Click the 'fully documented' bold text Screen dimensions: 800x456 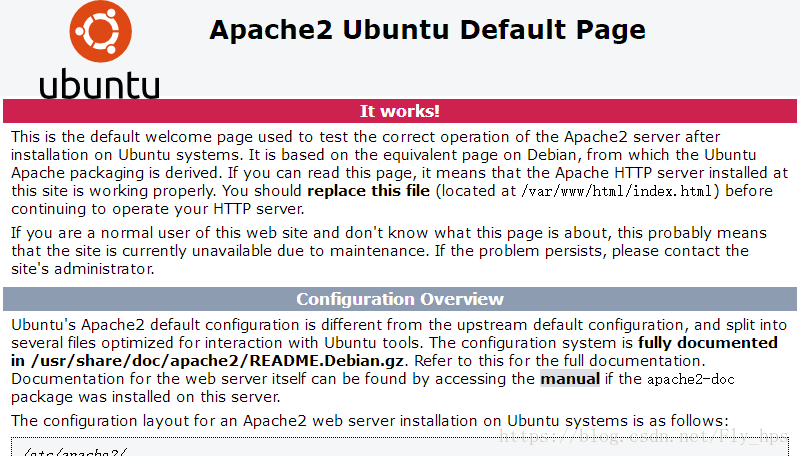click(708, 343)
